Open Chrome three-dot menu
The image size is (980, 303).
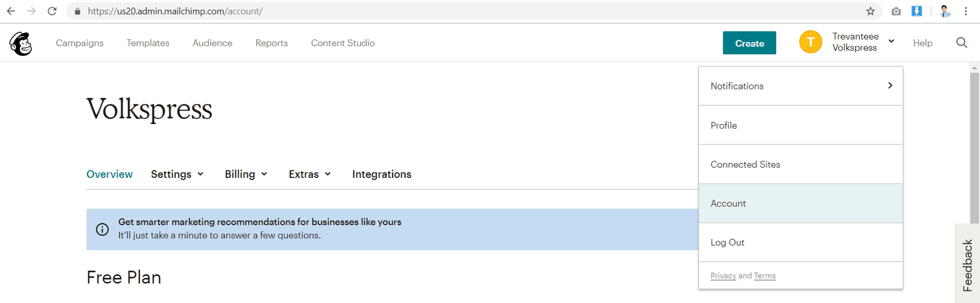[x=966, y=11]
